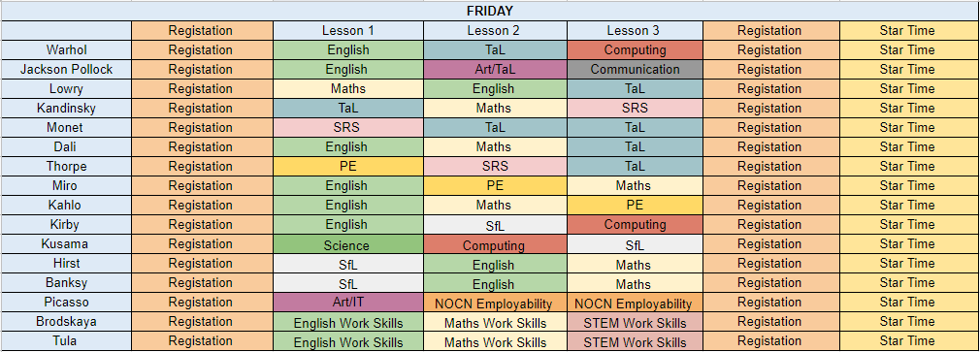Image resolution: width=980 pixels, height=352 pixels.
Task: Select Lowry's Maths cell in Lesson 1
Action: (348, 88)
